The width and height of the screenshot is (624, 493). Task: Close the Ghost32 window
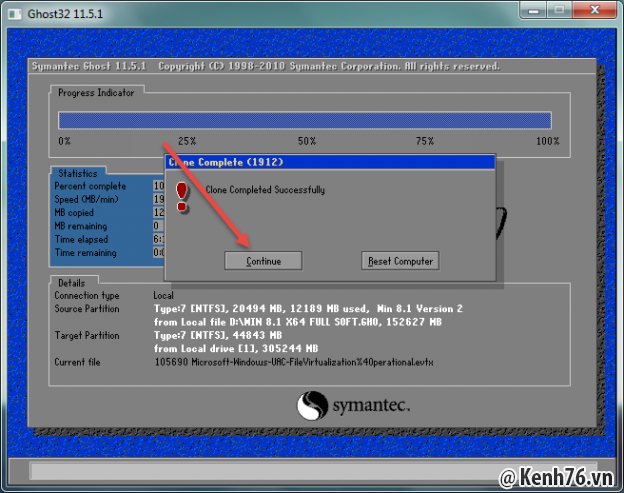(595, 10)
